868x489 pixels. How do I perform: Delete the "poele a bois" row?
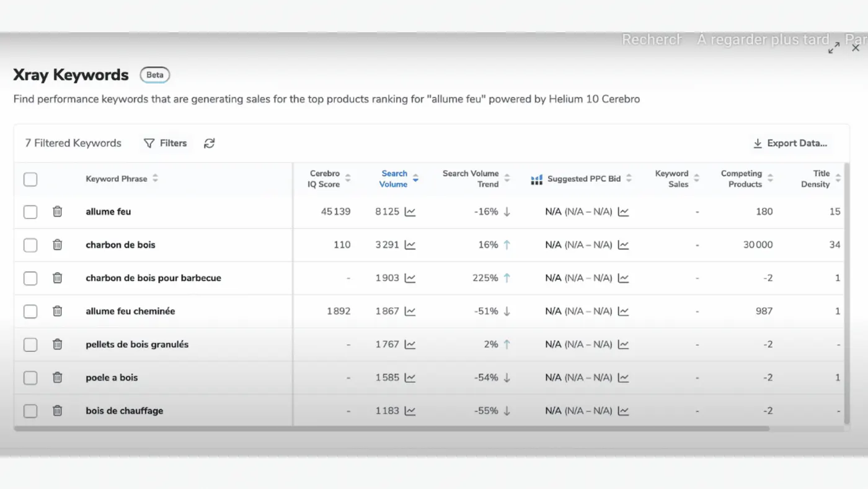click(57, 377)
